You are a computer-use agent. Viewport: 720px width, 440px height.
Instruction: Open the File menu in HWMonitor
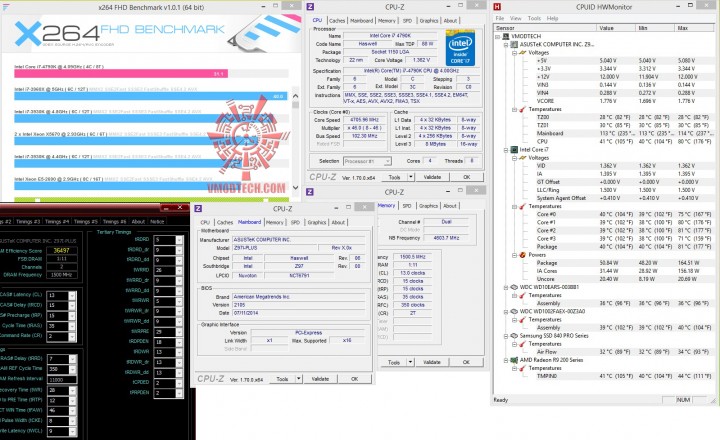point(500,18)
